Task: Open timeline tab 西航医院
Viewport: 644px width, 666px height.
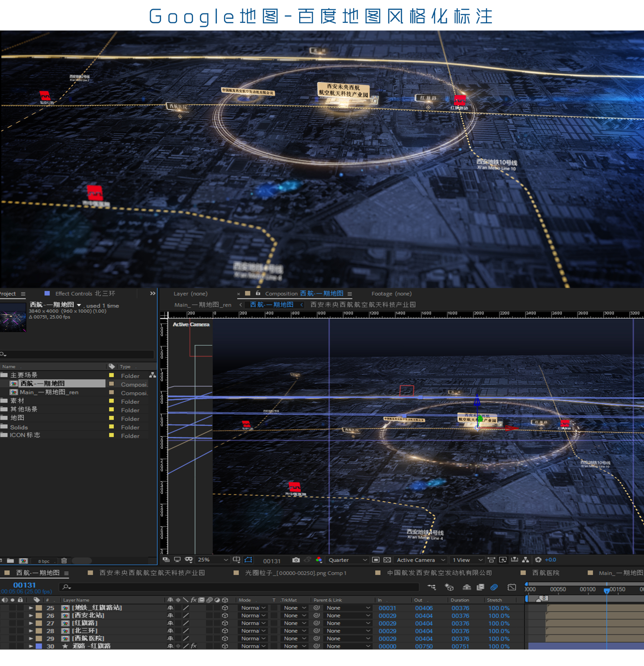Action: (546, 573)
